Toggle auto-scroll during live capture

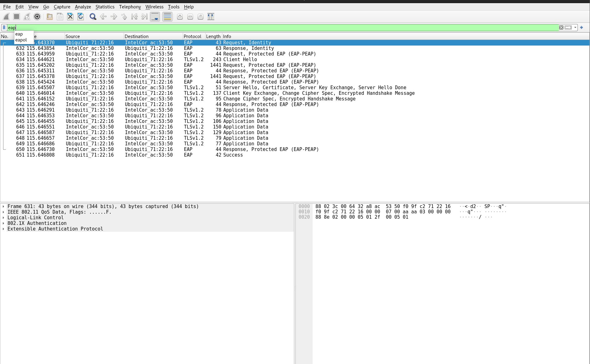155,17
